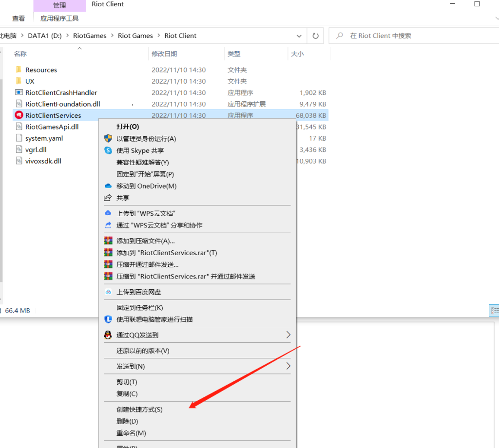
Task: Choose 固定到任务栏(K)
Action: 140,308
